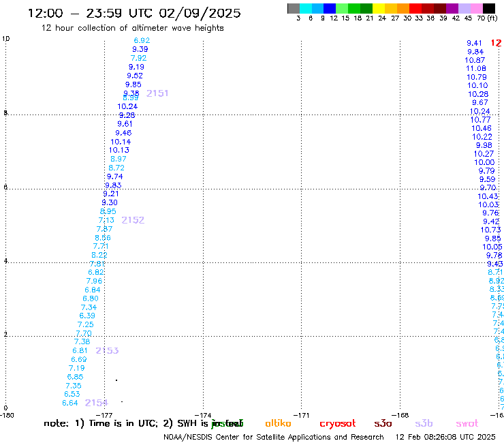Click the right-track value 9.41
Viewport: 504px width, 443px height.
[475, 43]
